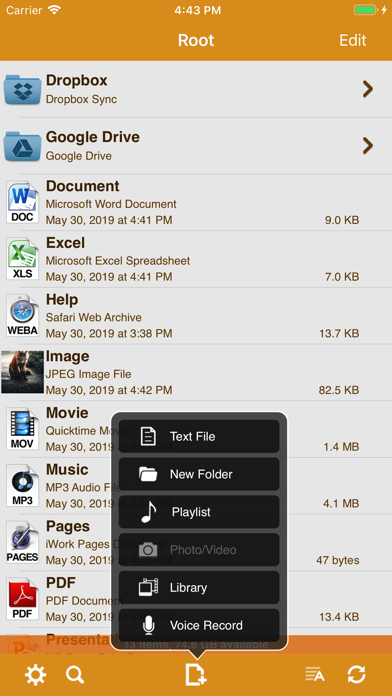Open the Google Drive folder icon
Image resolution: width=392 pixels, height=696 pixels.
[x=23, y=146]
